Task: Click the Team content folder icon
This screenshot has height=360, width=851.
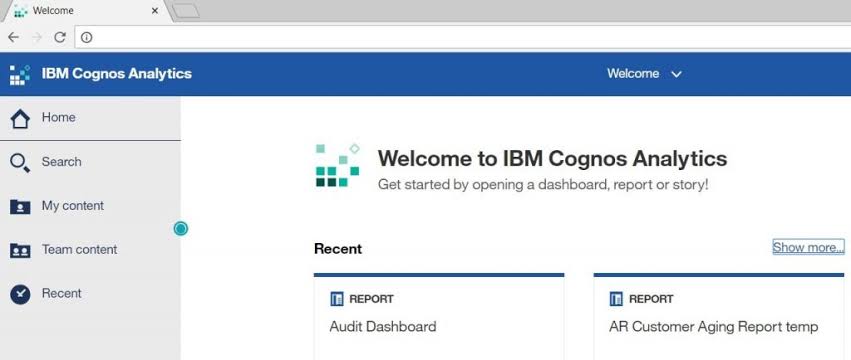Action: click(20, 250)
